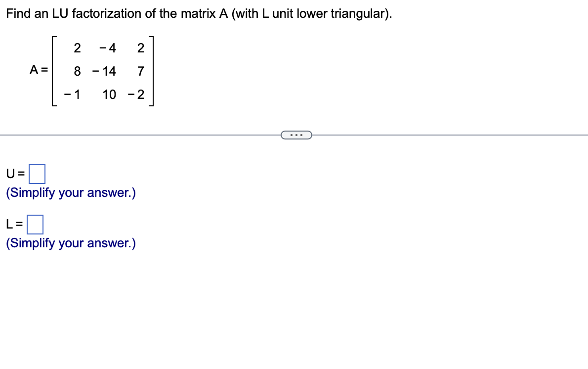
Task: Click '(Simplify your answer.)' under U
Action: [70, 193]
